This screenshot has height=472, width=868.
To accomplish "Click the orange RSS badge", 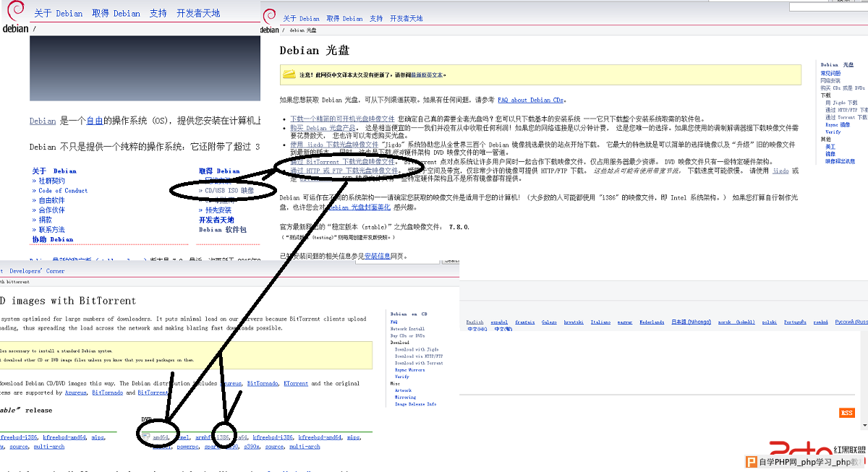I will (x=846, y=413).
